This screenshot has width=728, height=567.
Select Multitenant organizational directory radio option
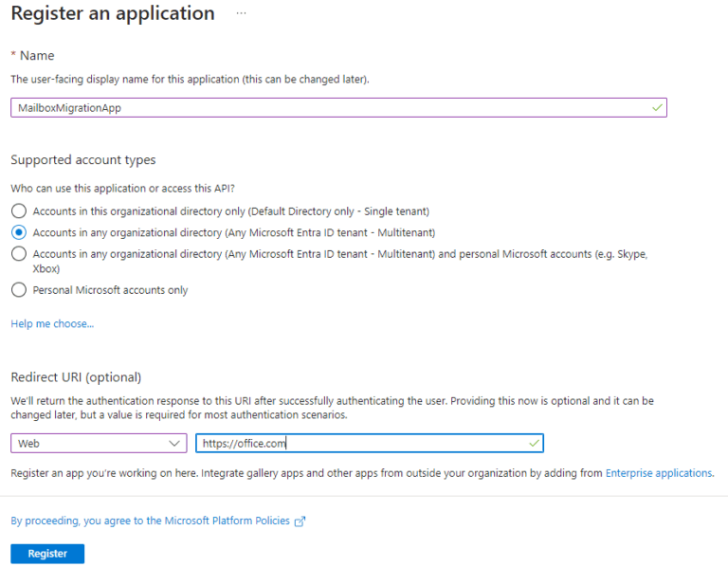[19, 232]
